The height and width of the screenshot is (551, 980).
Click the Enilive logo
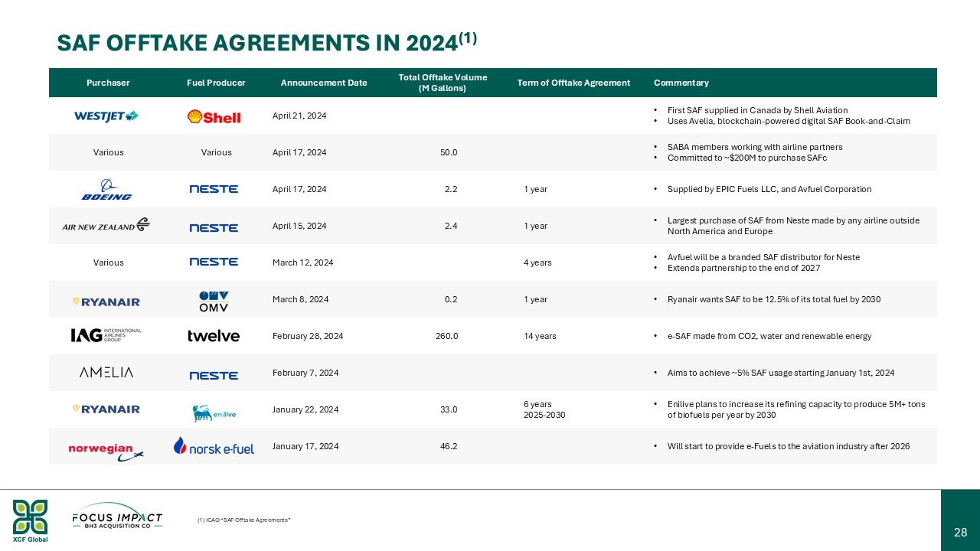(x=214, y=413)
